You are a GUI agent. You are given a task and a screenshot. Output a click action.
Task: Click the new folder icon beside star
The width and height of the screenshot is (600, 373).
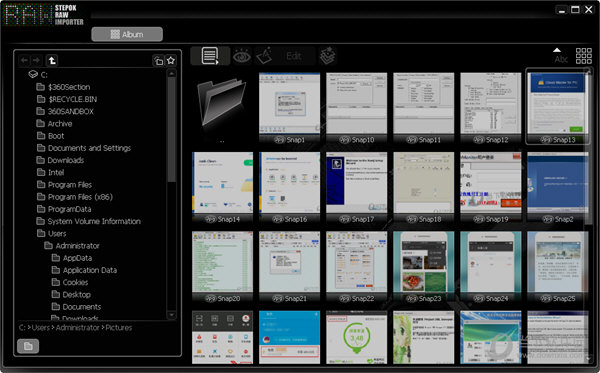158,60
